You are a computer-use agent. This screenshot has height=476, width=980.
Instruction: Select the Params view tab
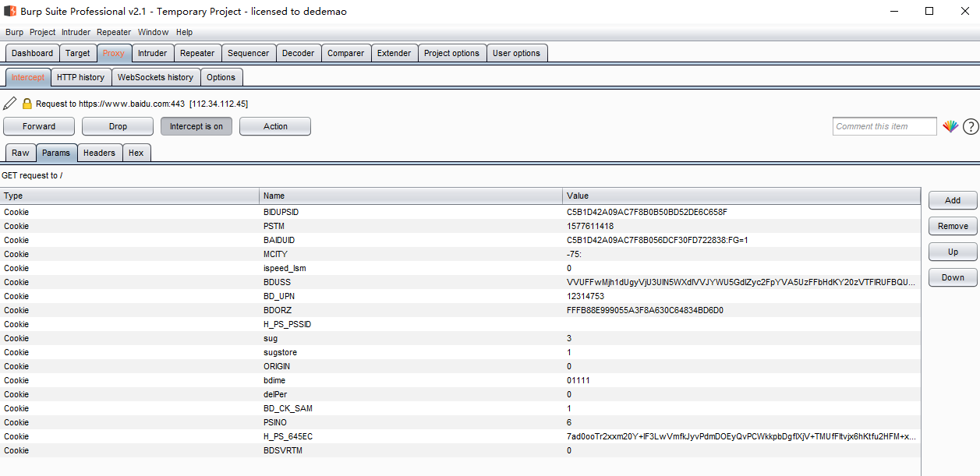(x=56, y=153)
